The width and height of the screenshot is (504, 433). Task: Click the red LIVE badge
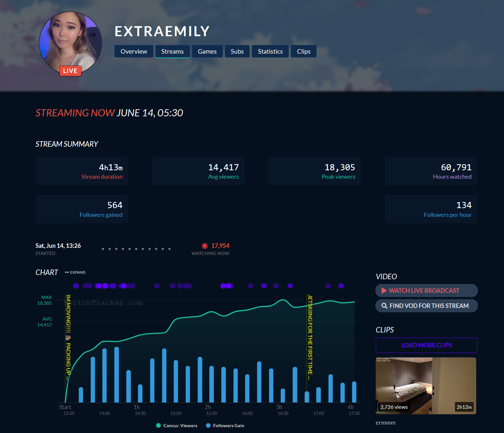[70, 71]
